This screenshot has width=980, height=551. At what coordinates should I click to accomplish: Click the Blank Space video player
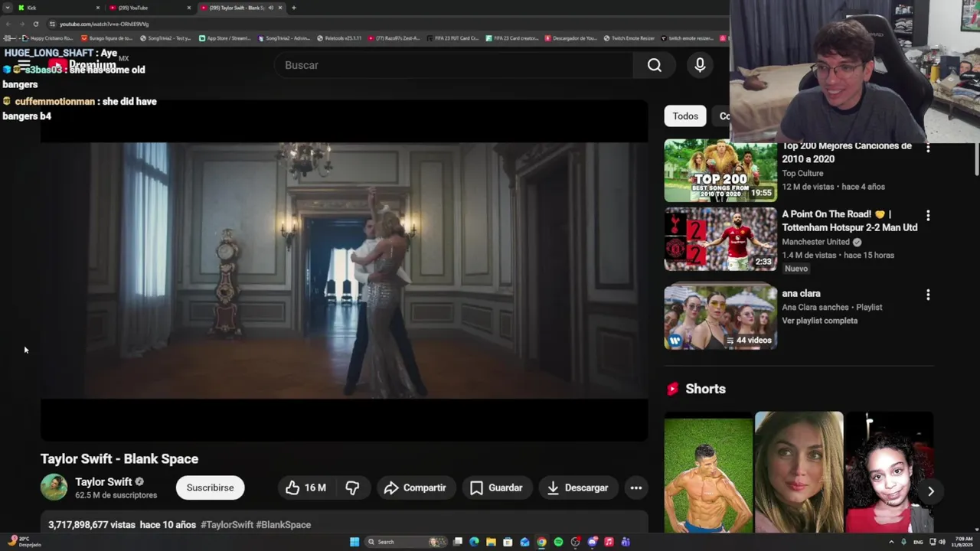[x=344, y=270]
